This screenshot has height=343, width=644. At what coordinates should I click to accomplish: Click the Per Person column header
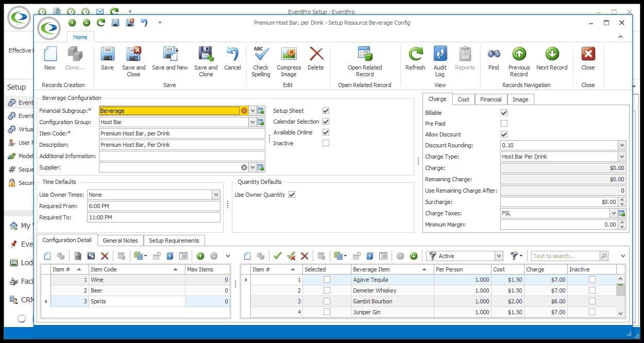pyautogui.click(x=463, y=269)
